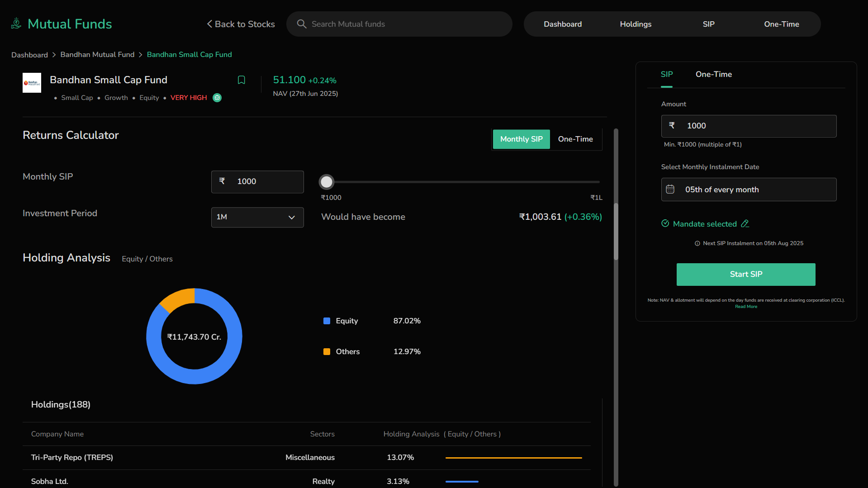Click the Next SIP Instalment date text
This screenshot has height=488, width=868.
[x=753, y=243]
